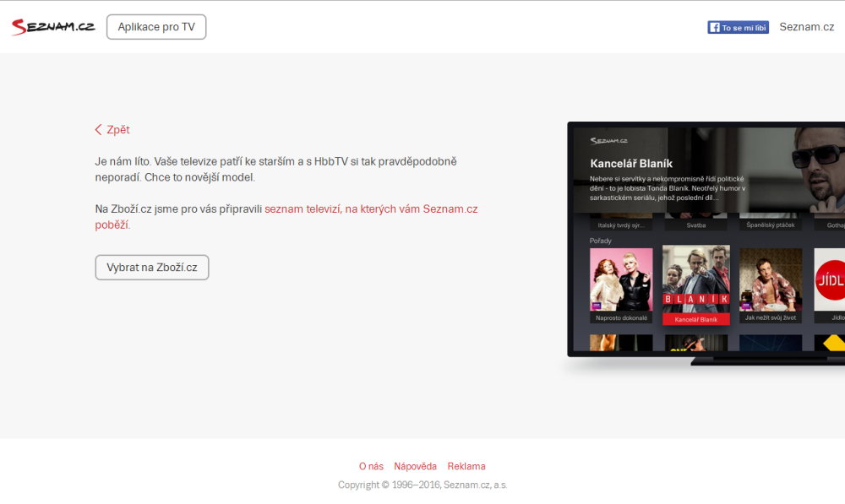Click the Kancelář Blaník heading in TV image
This screenshot has height=504, width=845.
(631, 164)
